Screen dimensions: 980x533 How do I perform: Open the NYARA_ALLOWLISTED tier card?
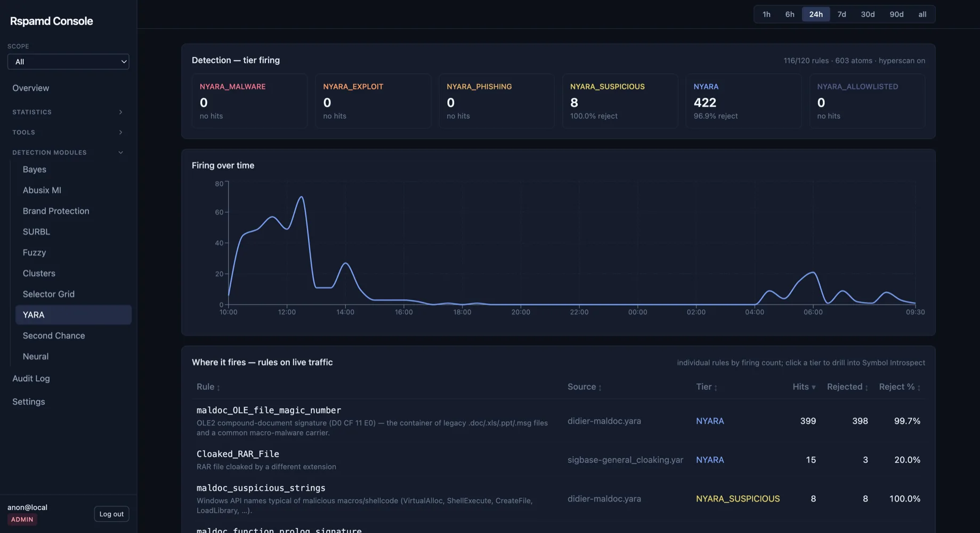(867, 101)
